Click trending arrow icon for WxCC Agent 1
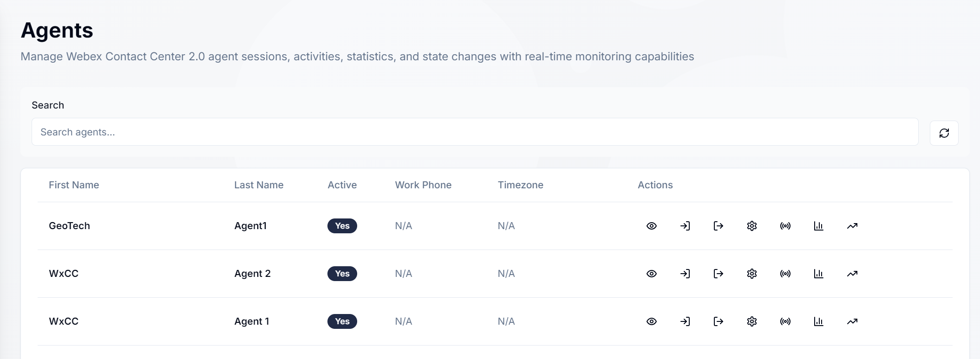Image resolution: width=980 pixels, height=359 pixels. click(852, 321)
